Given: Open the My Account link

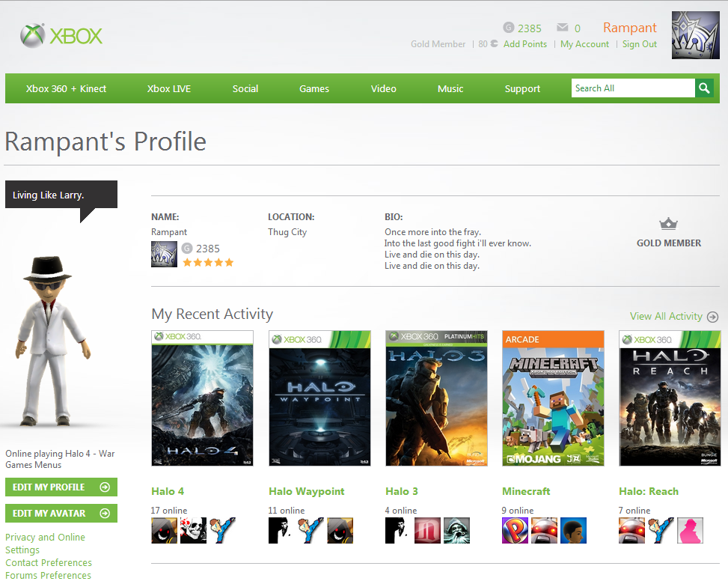Looking at the screenshot, I should tap(584, 44).
